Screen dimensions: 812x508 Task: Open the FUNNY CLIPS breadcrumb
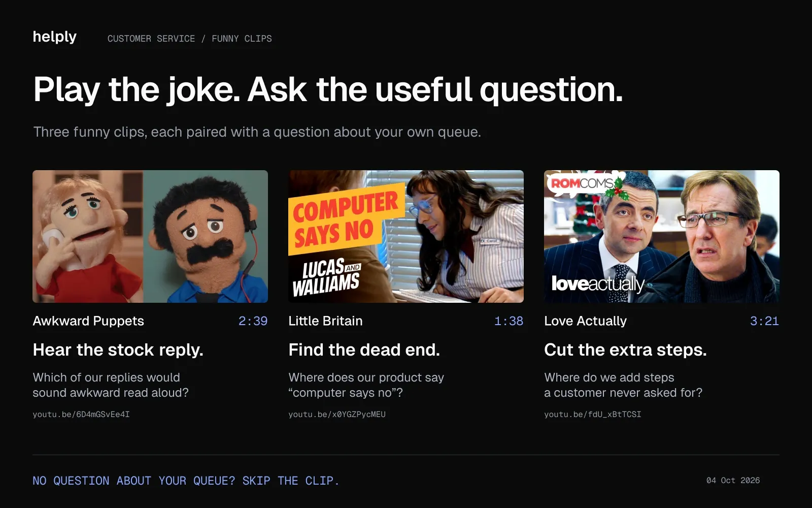242,39
